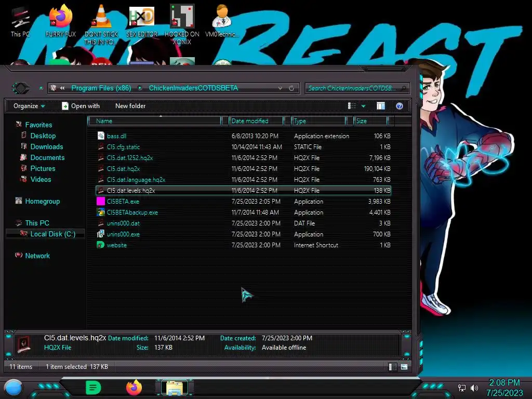
Task: Focus the Search ChickenInvadersCOTDSB field
Action: pos(357,88)
